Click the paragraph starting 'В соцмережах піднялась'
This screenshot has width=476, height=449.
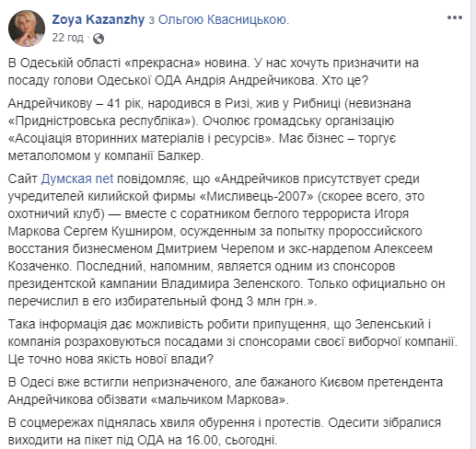pos(225,432)
